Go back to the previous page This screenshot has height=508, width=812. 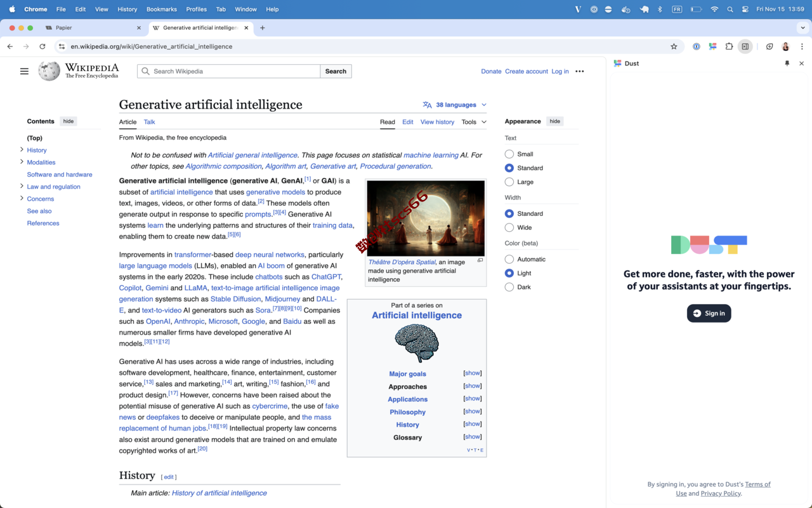point(10,46)
